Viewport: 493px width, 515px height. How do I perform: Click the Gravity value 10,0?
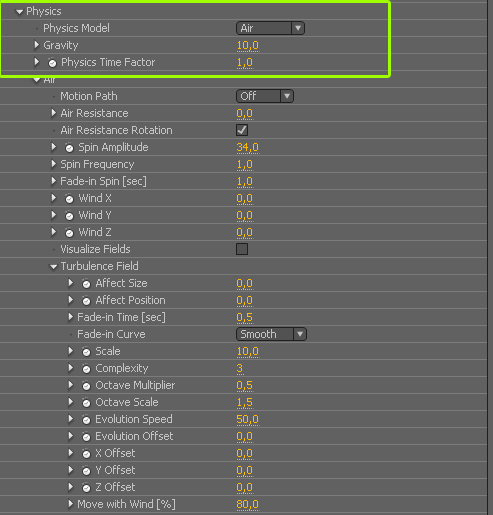[248, 45]
